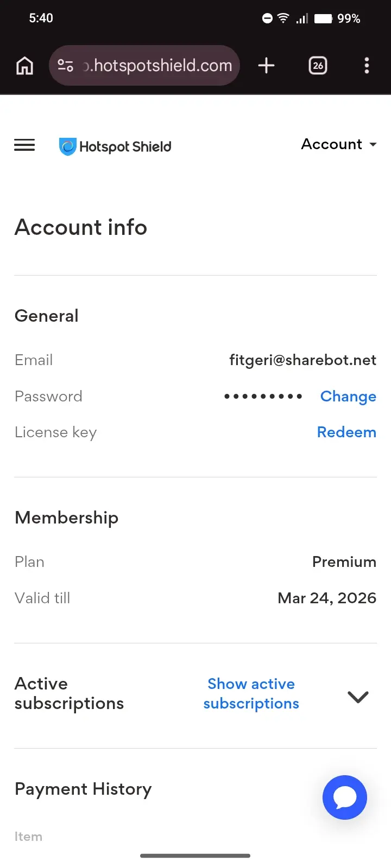Expand the Account dropdown menu
The width and height of the screenshot is (391, 868).
339,144
